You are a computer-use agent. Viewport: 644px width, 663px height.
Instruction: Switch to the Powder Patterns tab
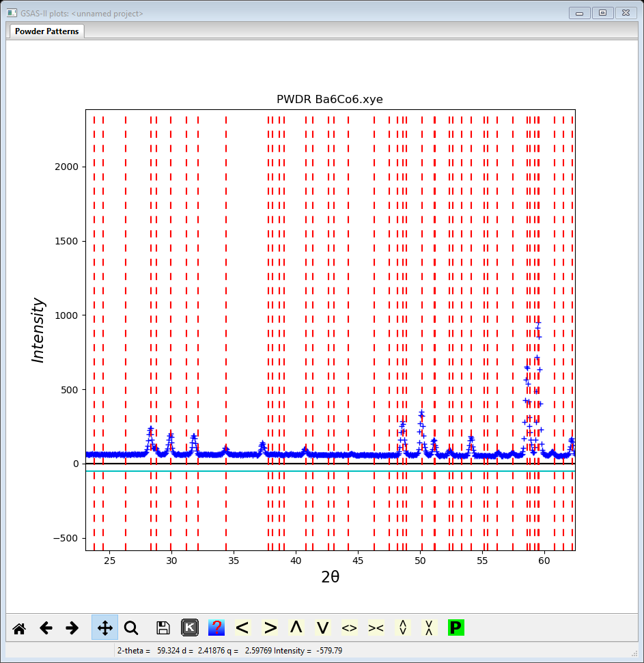tap(46, 31)
